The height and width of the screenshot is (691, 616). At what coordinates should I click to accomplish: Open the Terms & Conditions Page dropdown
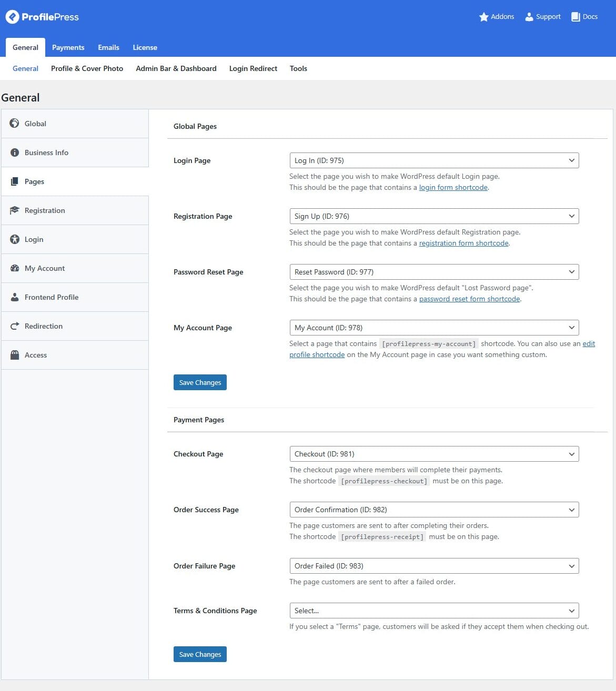434,611
